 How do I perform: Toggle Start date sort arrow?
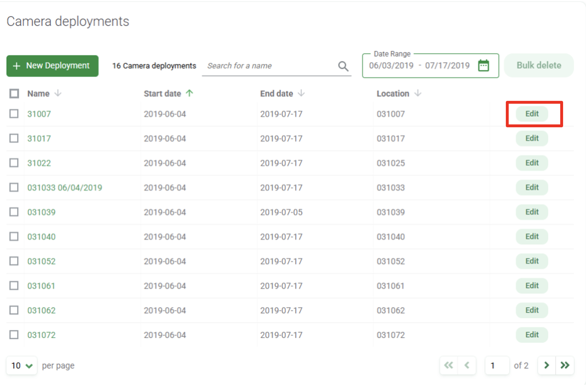[x=190, y=93]
